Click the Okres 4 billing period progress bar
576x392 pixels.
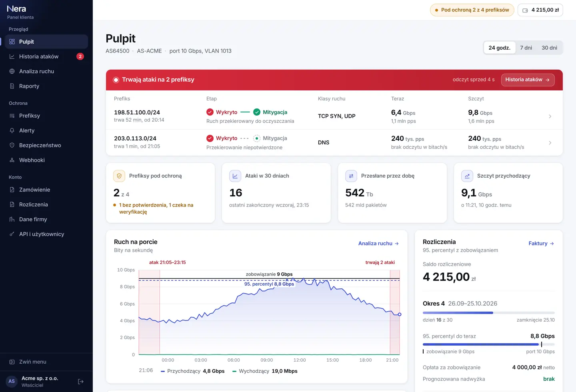(489, 313)
